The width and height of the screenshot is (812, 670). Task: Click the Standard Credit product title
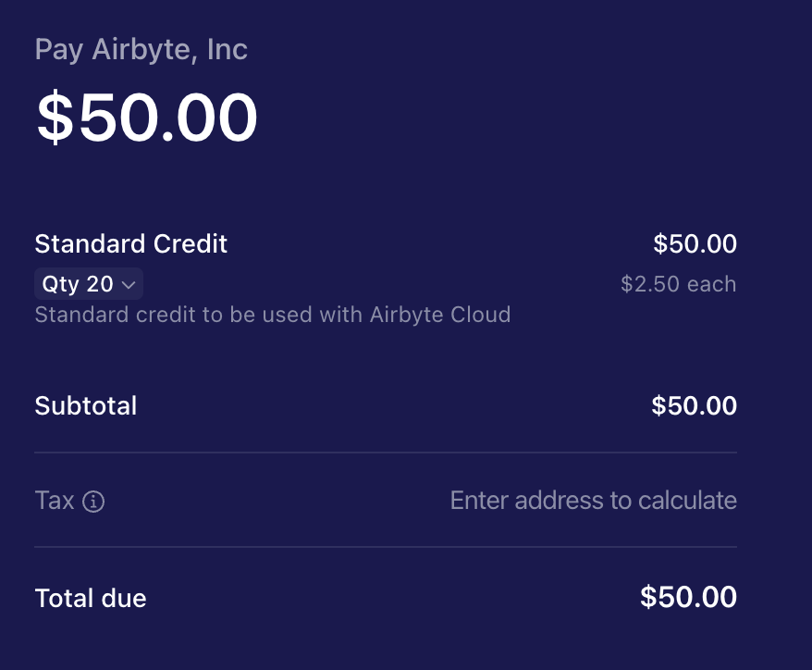coord(131,243)
